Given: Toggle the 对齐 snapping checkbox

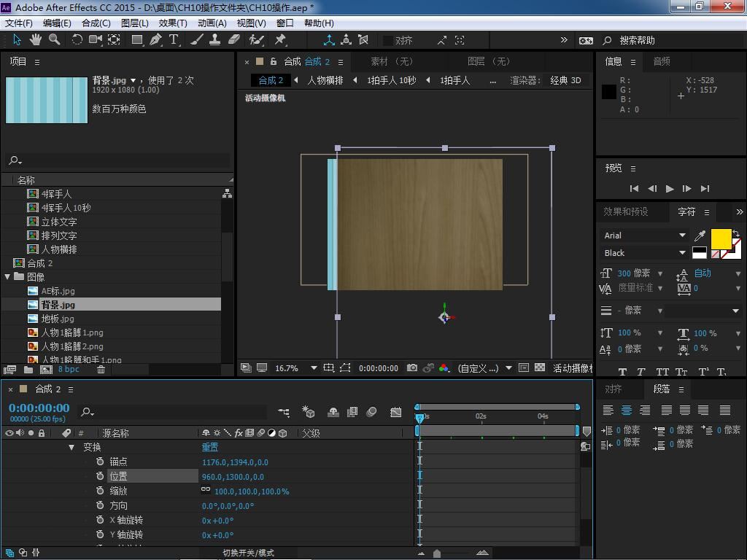Looking at the screenshot, I should coord(388,41).
